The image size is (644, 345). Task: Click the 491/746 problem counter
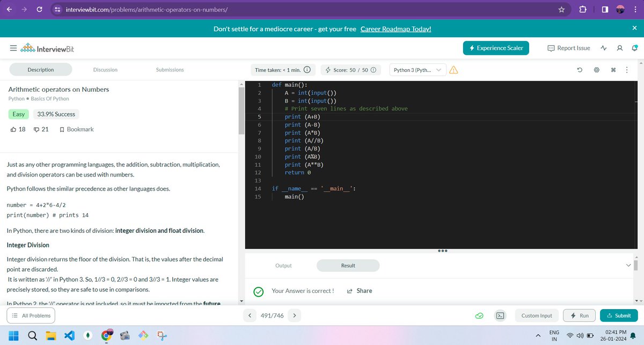click(272, 315)
